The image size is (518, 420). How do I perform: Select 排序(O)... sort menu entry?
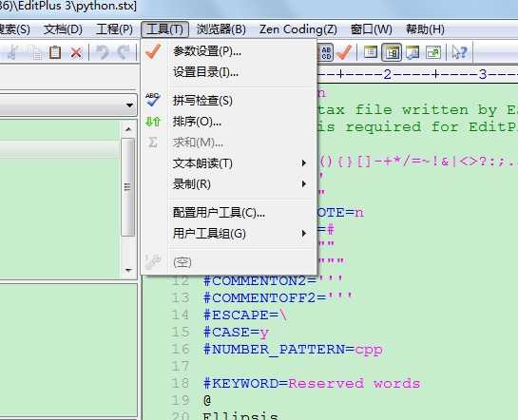tap(229, 122)
